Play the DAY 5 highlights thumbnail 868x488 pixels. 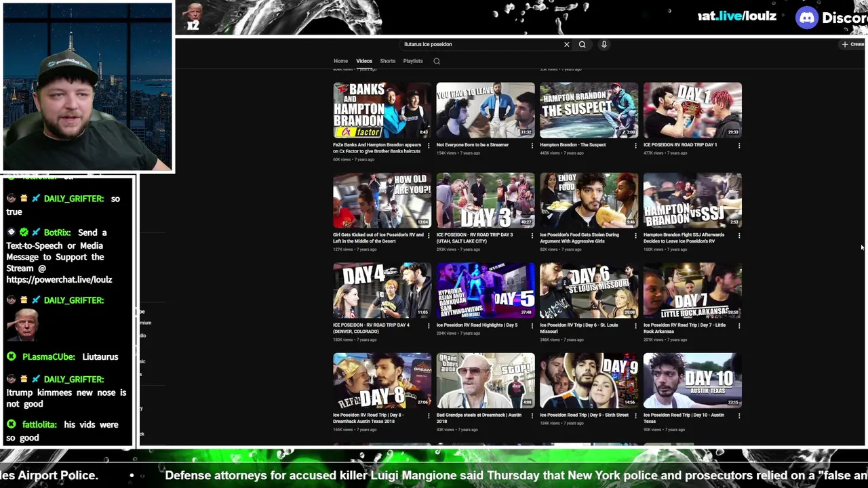click(486, 291)
